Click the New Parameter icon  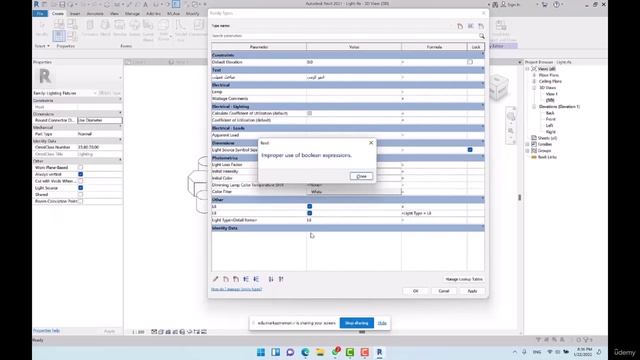click(x=226, y=279)
